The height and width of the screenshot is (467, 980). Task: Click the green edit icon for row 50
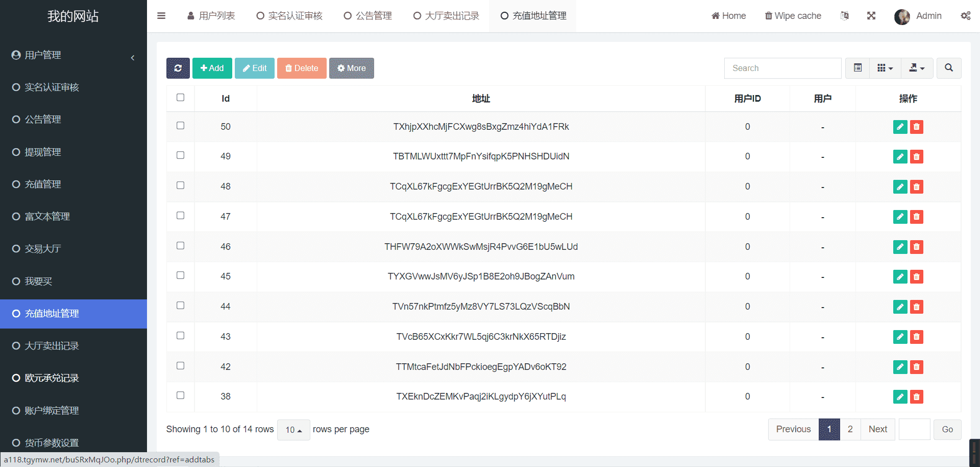pos(900,127)
